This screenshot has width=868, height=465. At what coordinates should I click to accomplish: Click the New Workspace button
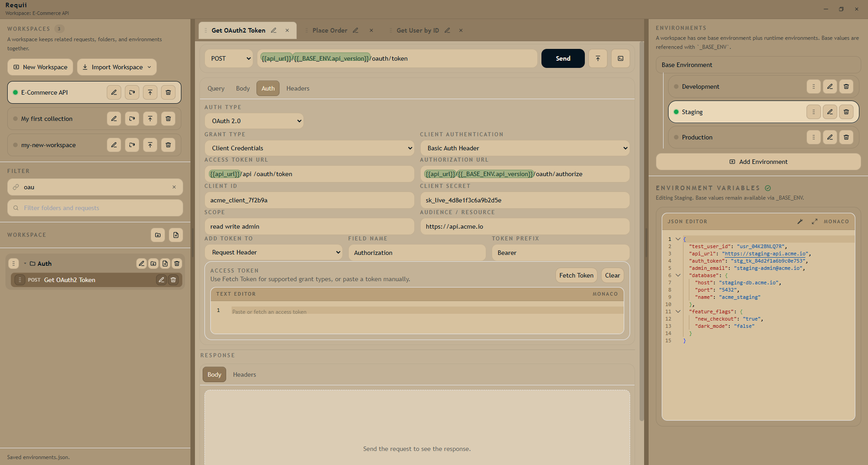[x=40, y=67]
